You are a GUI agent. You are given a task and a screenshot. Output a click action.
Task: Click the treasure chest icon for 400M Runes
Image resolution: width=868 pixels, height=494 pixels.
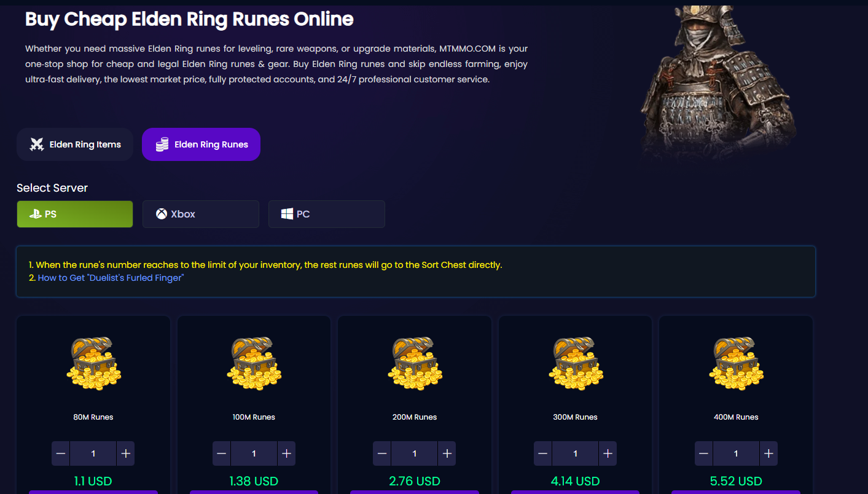(736, 364)
